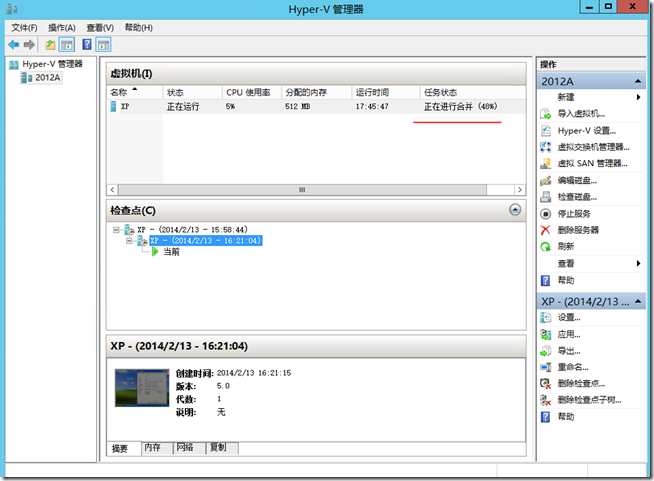Screen dimensions: 654x481
Task: Collapse the 检查点 section with round chevron
Action: click(x=515, y=210)
